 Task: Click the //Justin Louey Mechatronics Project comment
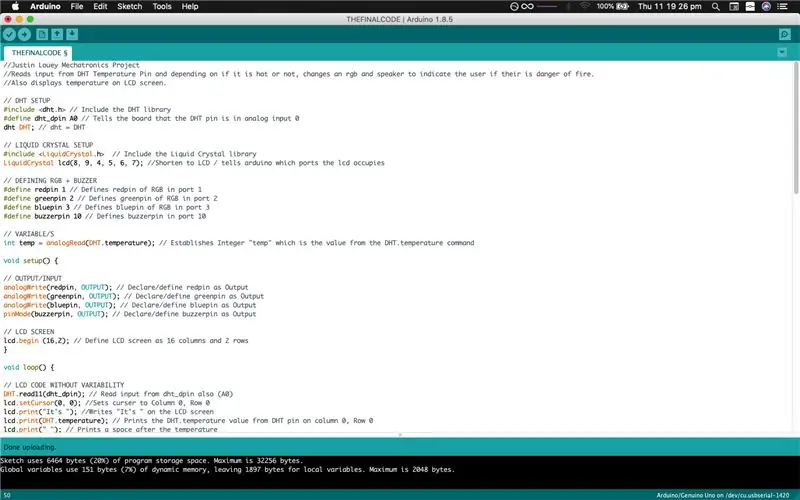click(x=71, y=65)
